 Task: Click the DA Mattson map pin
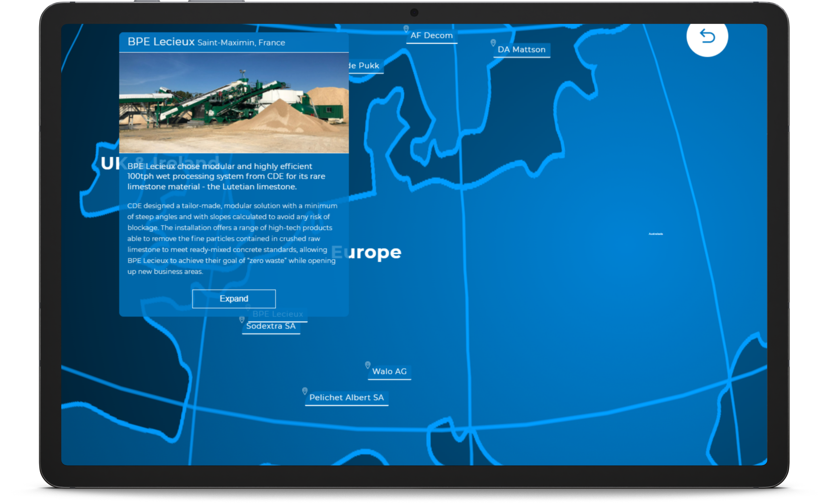coord(493,43)
